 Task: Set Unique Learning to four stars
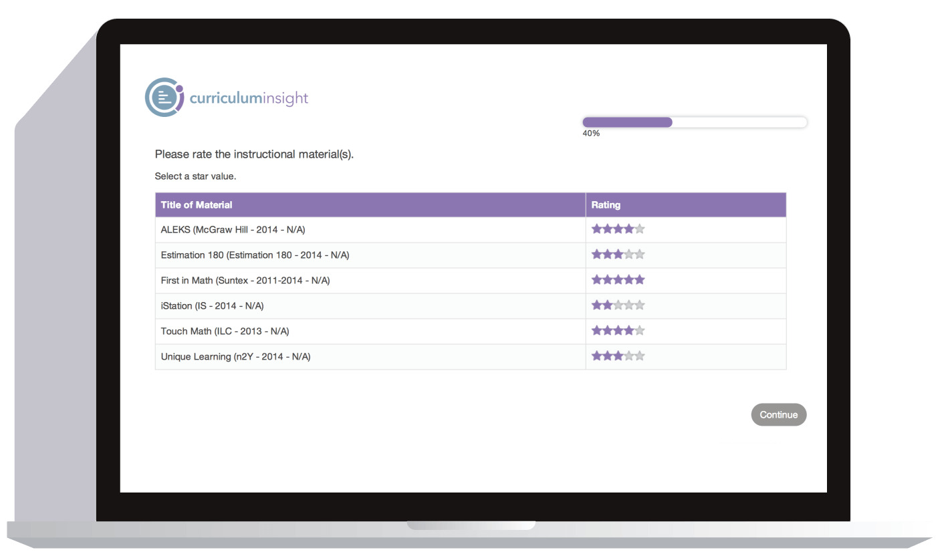coord(629,356)
